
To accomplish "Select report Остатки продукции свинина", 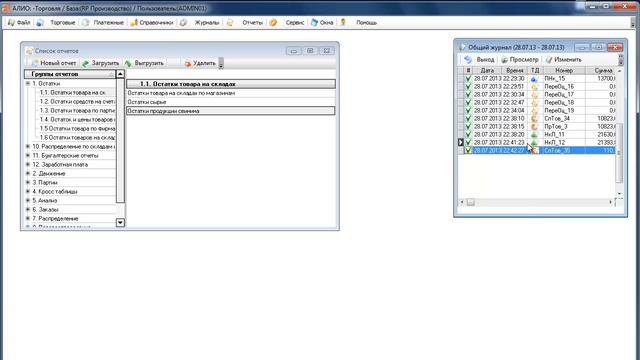I will pyautogui.click(x=231, y=111).
